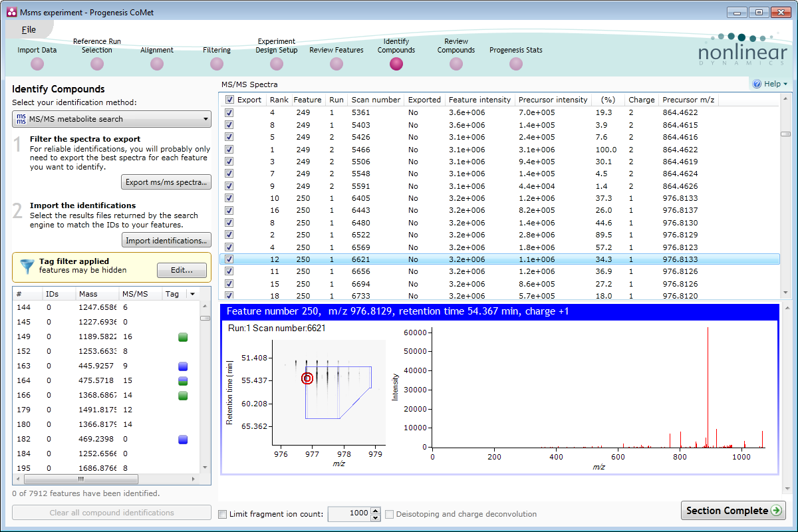This screenshot has height=532, width=798.
Task: Select feature row 149 in feature list
Action: [106, 337]
